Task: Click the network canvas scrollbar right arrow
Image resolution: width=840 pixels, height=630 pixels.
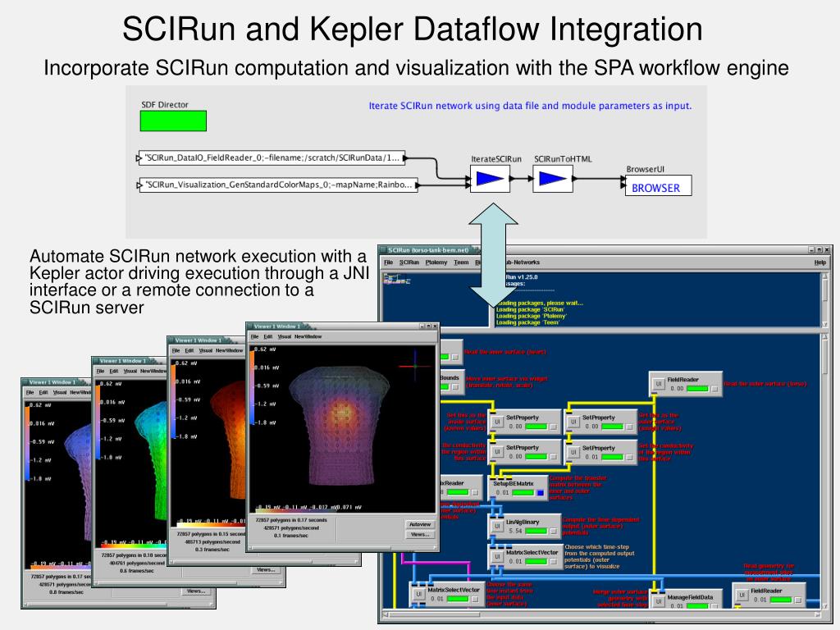Action: [818, 614]
